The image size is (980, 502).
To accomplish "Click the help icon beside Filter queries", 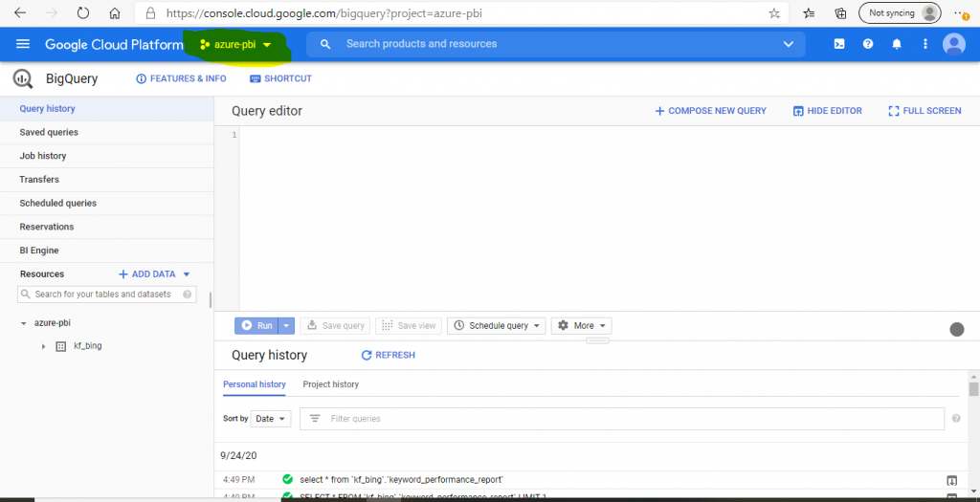I will pyautogui.click(x=956, y=419).
